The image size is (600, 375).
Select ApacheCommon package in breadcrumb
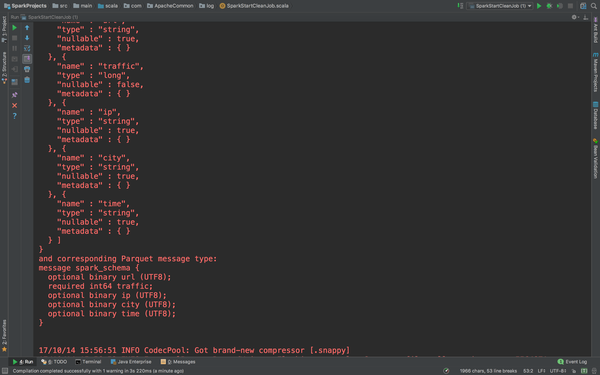(x=170, y=6)
